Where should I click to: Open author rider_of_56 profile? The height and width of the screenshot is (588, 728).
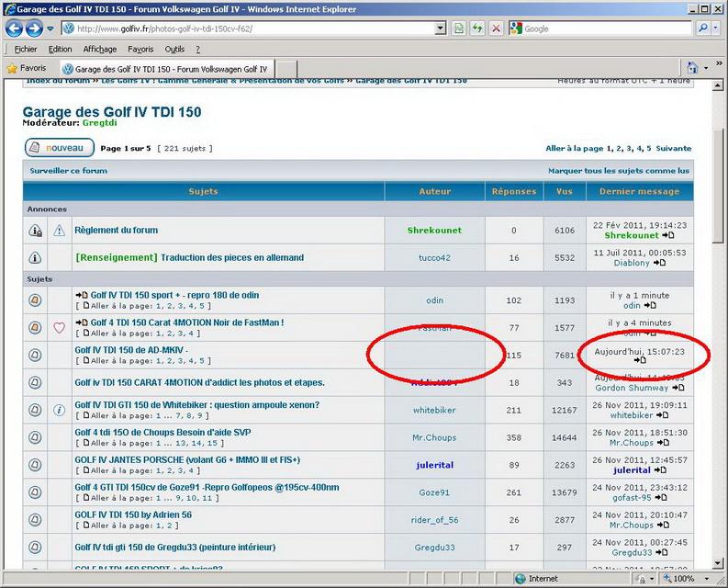[434, 520]
